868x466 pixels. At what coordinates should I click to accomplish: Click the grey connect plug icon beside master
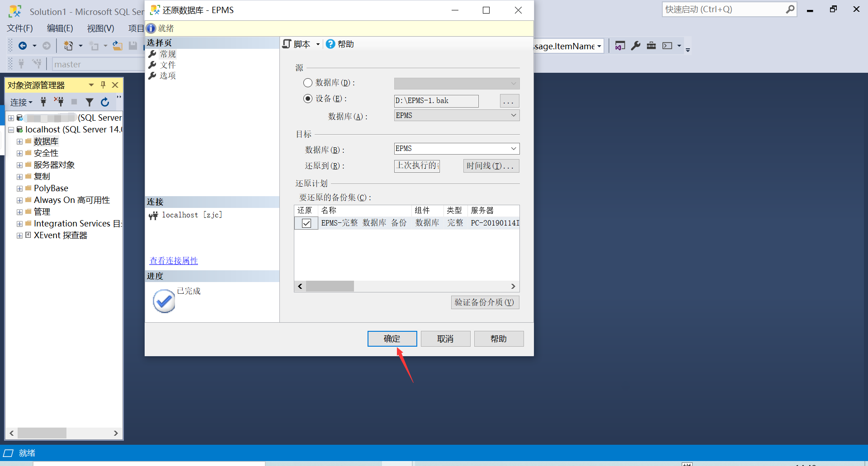21,64
